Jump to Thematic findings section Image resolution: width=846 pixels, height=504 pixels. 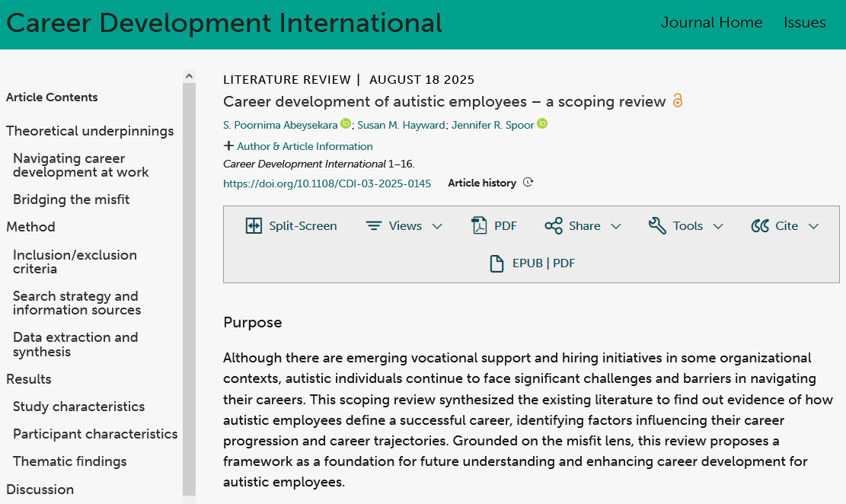point(70,461)
